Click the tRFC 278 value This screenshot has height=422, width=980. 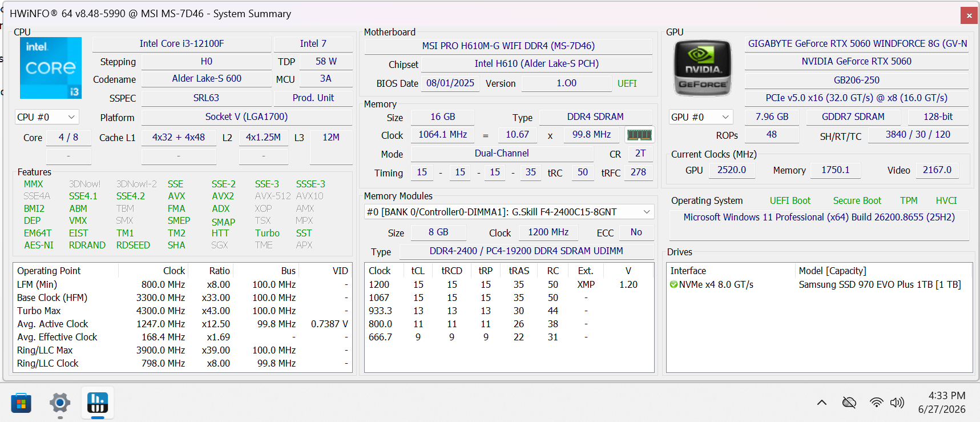click(638, 172)
